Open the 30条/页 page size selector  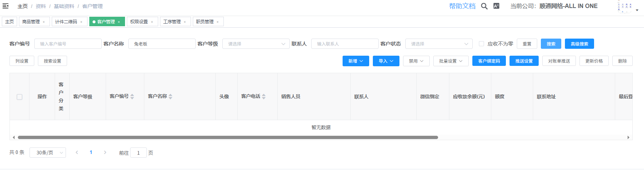47,153
